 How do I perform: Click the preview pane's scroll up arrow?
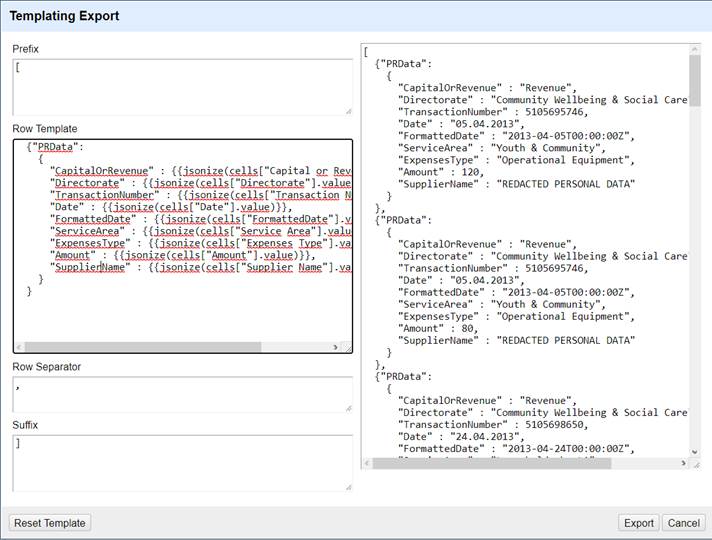(x=694, y=50)
